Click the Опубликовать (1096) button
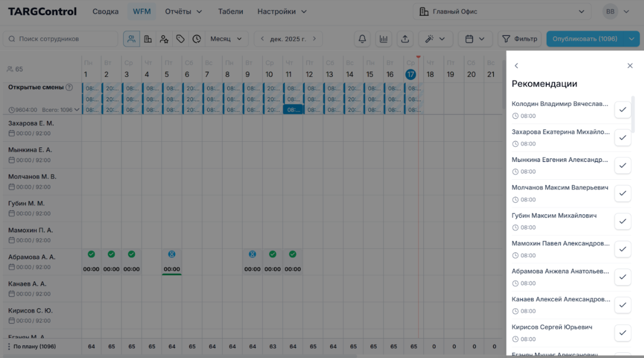Screen dimensions: 644x358 pyautogui.click(x=585, y=39)
